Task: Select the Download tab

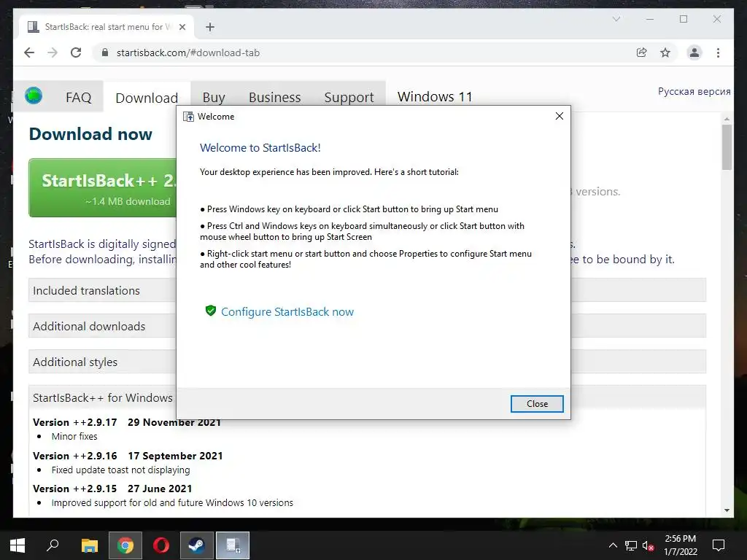Action: (x=147, y=98)
